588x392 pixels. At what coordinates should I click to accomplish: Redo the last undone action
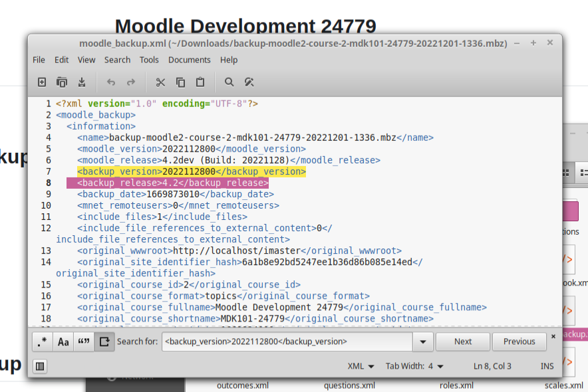tap(131, 82)
